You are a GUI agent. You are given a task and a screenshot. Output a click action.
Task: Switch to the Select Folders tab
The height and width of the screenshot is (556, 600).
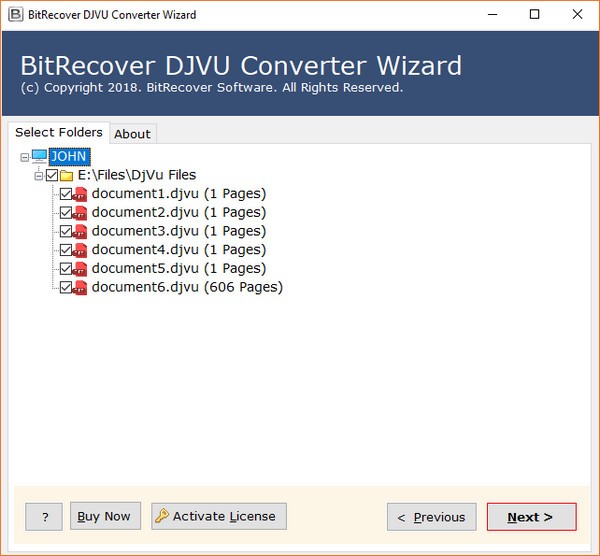click(x=59, y=132)
